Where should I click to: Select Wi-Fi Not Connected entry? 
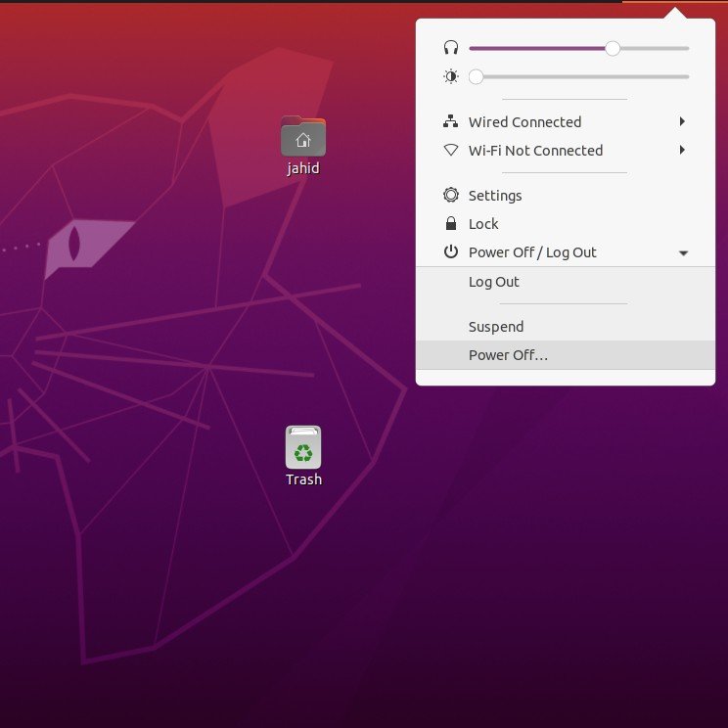click(x=565, y=150)
